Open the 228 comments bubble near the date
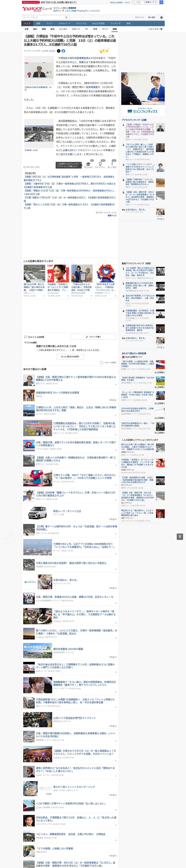Viewport: 186px width, 868px height. point(45,51)
